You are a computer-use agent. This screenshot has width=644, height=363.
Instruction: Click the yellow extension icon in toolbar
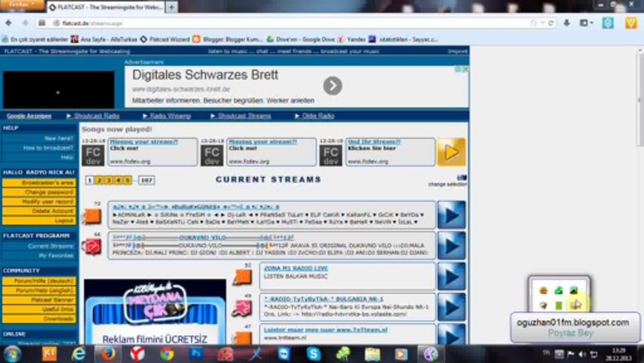tap(631, 23)
